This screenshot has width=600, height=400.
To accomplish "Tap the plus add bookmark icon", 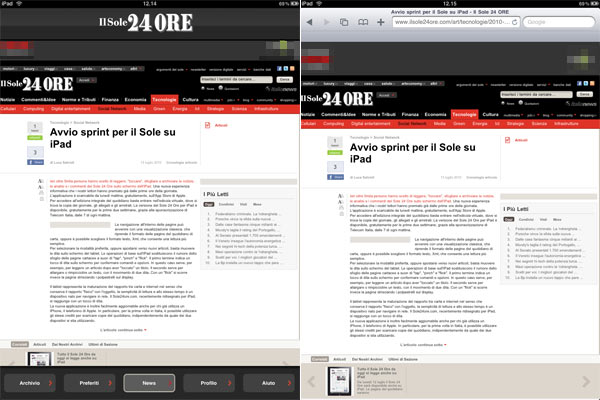I will (379, 21).
